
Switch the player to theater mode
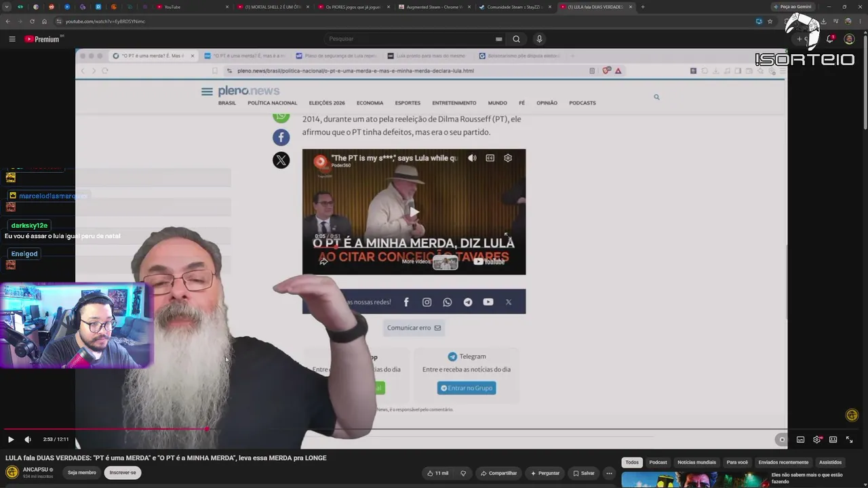[833, 439]
